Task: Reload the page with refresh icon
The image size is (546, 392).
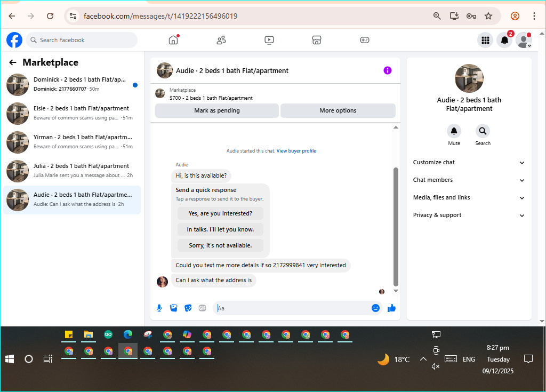Action: 50,16
